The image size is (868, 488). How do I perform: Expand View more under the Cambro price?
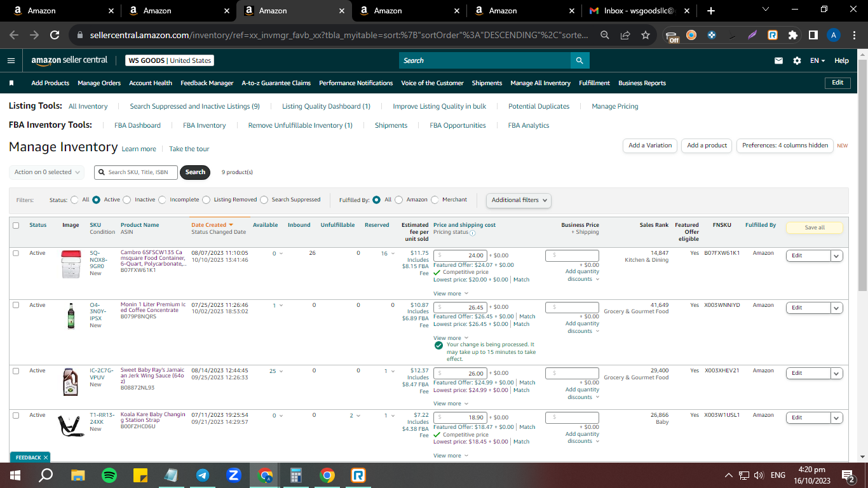pyautogui.click(x=451, y=294)
